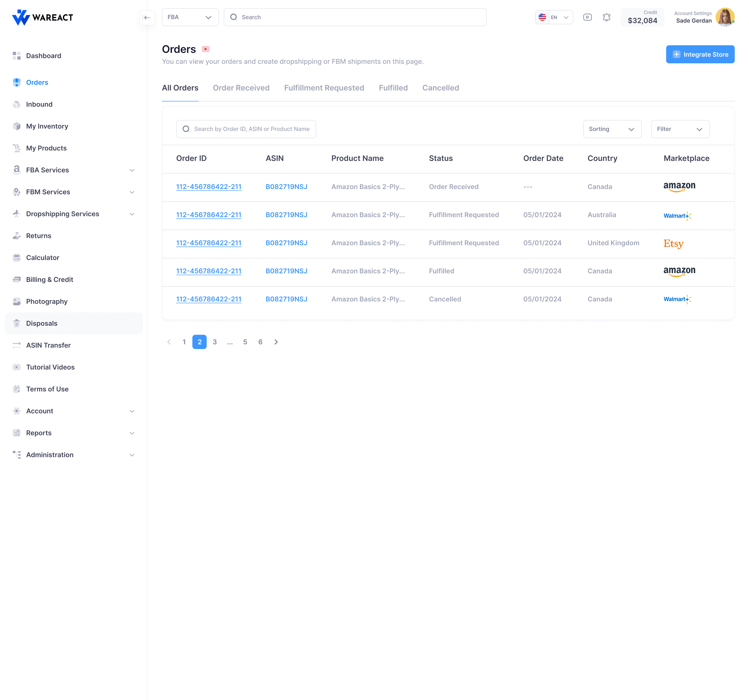The height and width of the screenshot is (700, 749).
Task: Open the EN language selector
Action: click(x=554, y=17)
